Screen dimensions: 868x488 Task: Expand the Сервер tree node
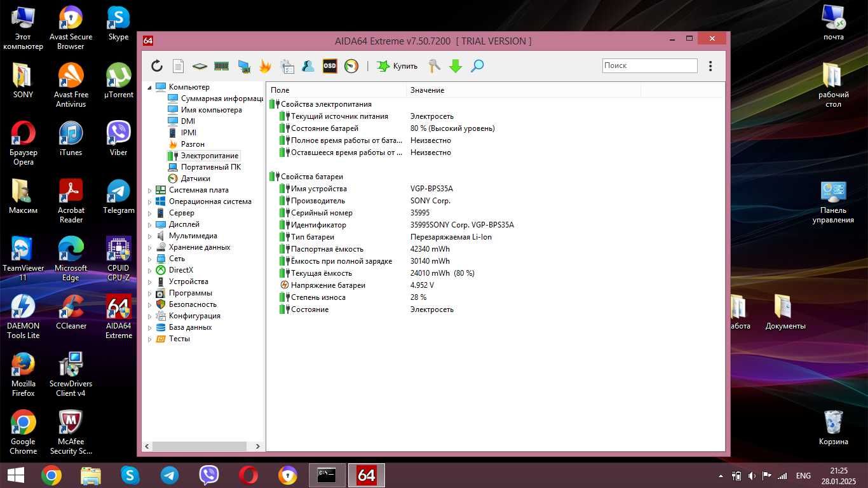150,213
